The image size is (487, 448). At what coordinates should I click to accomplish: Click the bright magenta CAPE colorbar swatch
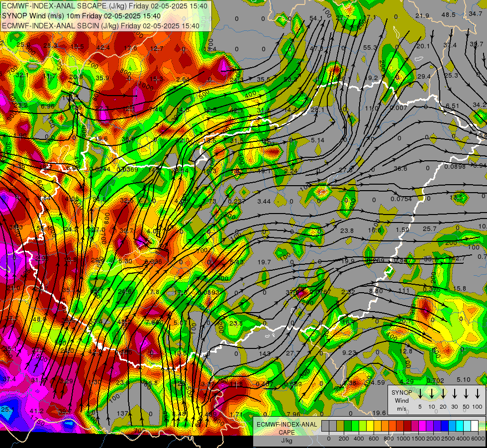[x=422, y=426]
